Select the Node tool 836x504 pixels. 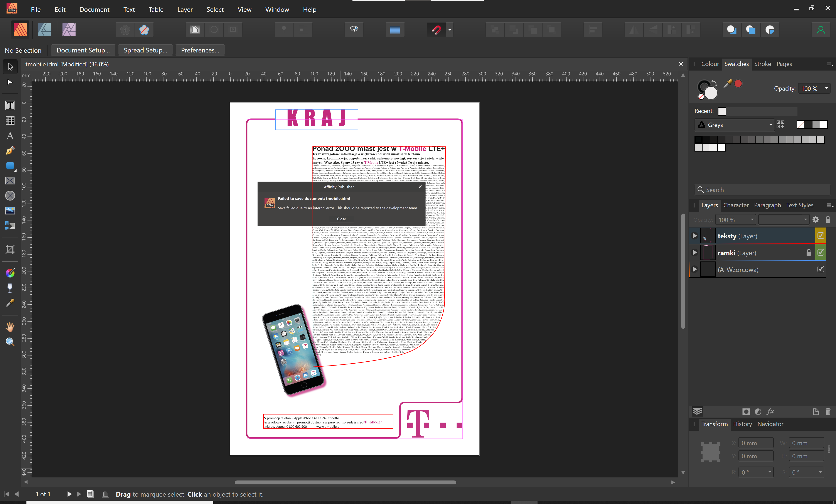[10, 83]
